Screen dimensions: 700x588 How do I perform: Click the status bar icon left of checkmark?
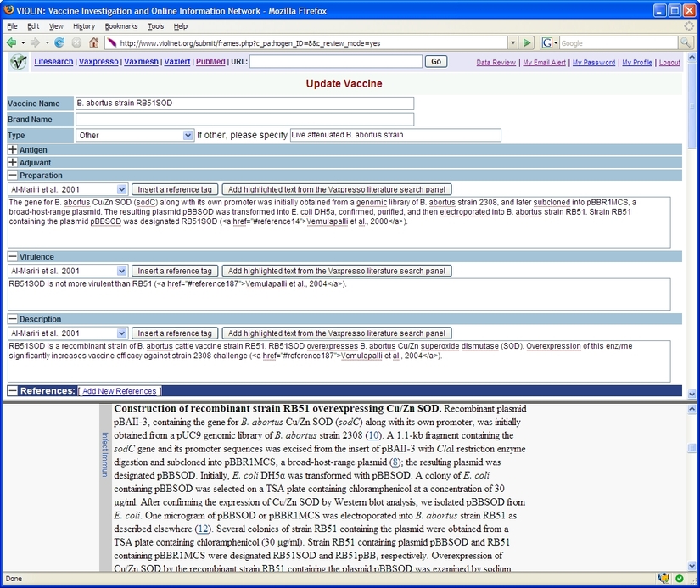[664, 579]
